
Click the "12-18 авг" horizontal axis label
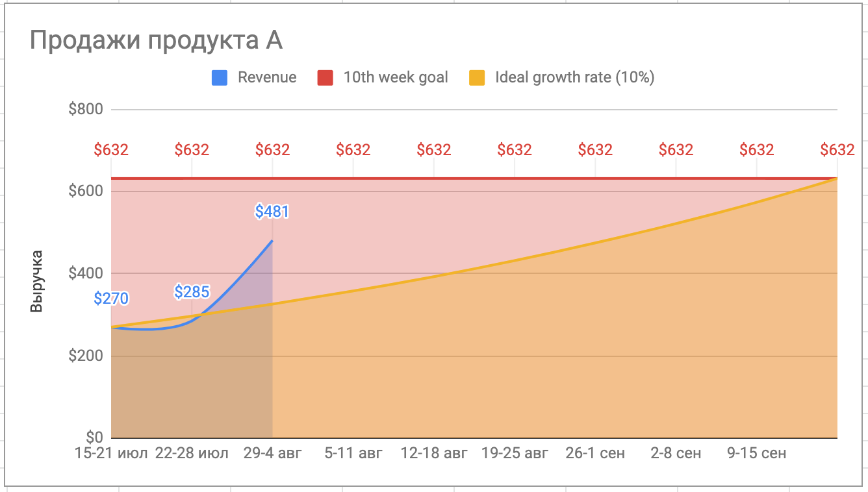click(x=433, y=453)
